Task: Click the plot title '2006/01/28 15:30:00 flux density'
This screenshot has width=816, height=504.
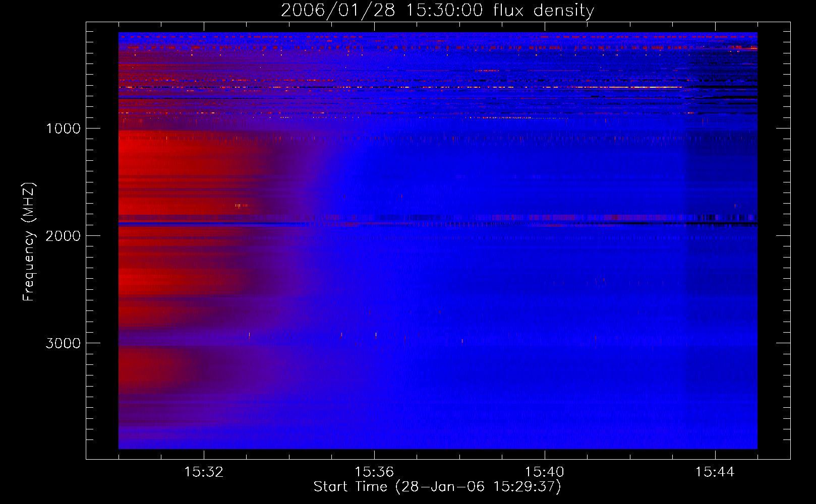Action: point(437,10)
